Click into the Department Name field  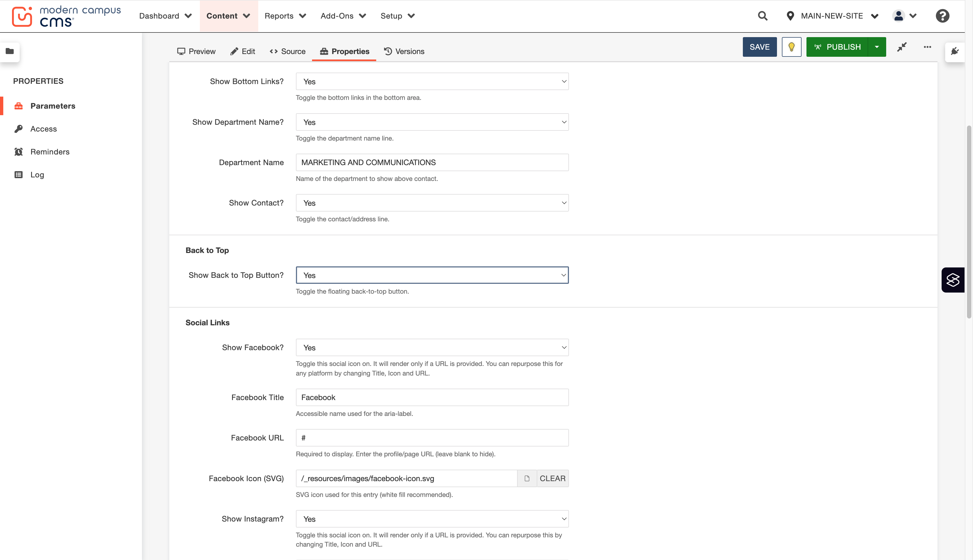[432, 162]
